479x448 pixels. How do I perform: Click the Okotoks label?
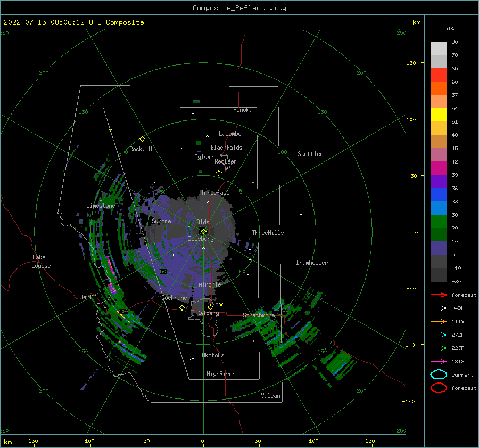(x=213, y=355)
